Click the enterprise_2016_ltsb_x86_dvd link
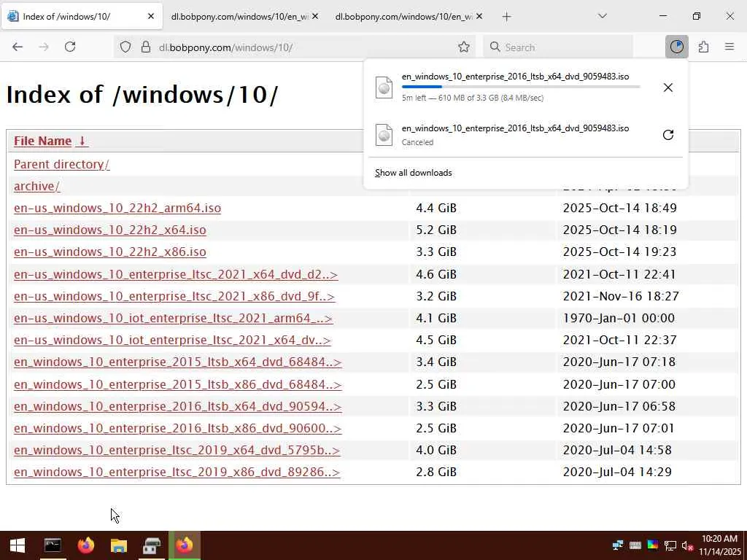Image resolution: width=747 pixels, height=560 pixels. tap(178, 428)
